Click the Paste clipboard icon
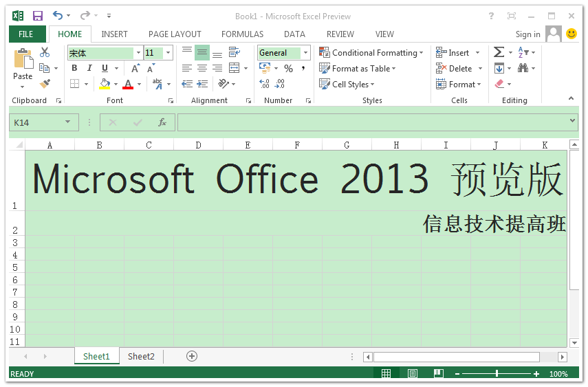The image size is (588, 387). point(23,59)
